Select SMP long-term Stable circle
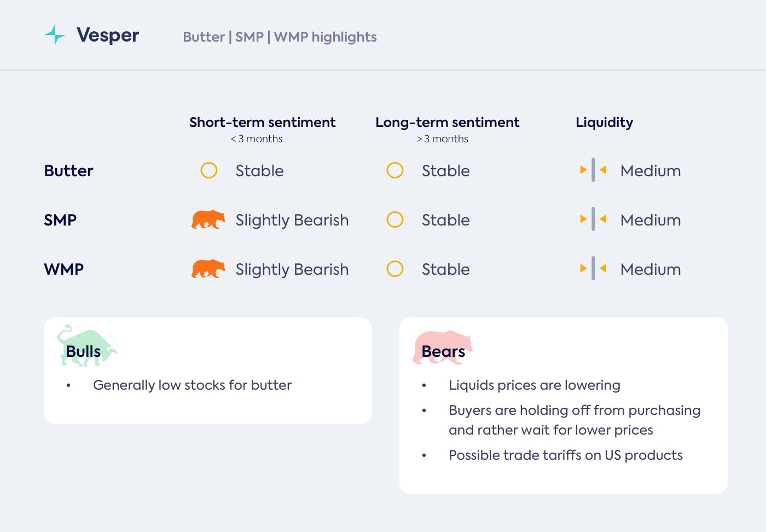This screenshot has height=532, width=766. (395, 219)
